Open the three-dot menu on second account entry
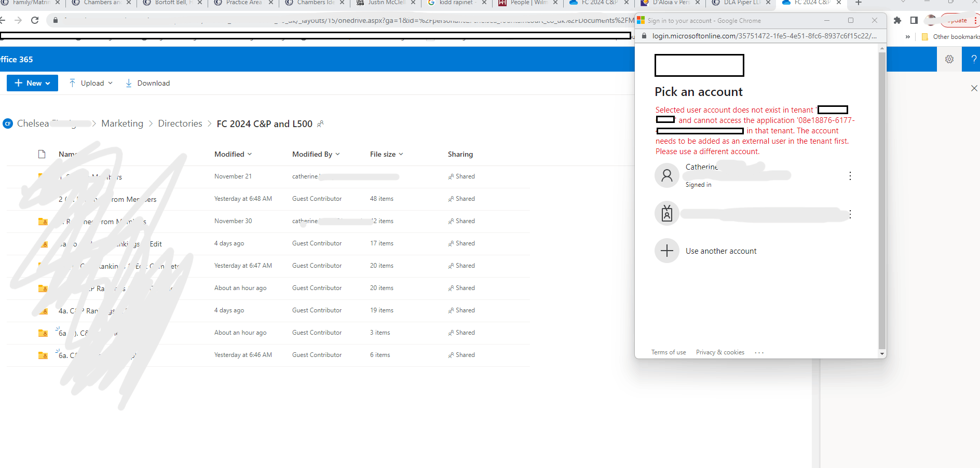The image size is (980, 468). 850,214
